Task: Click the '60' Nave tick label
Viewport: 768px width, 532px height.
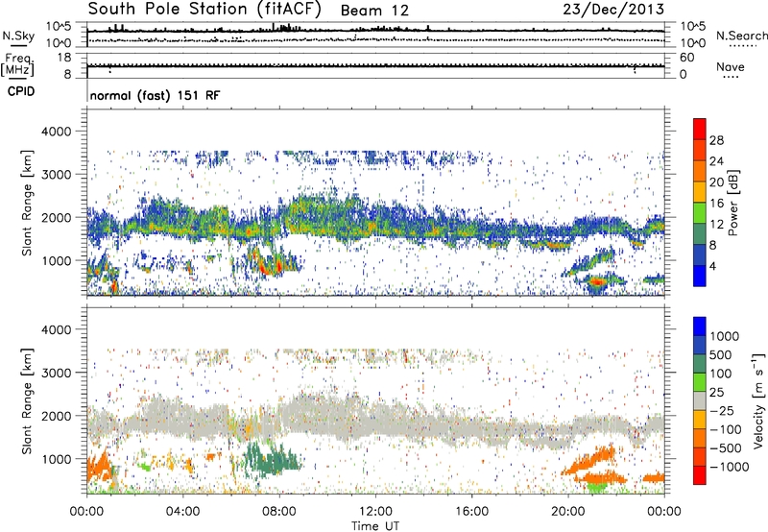Action: click(686, 58)
